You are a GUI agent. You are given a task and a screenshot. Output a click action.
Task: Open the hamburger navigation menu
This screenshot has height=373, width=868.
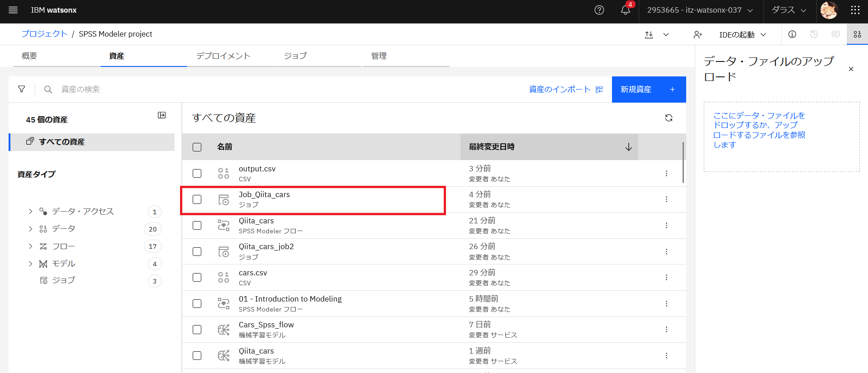13,10
